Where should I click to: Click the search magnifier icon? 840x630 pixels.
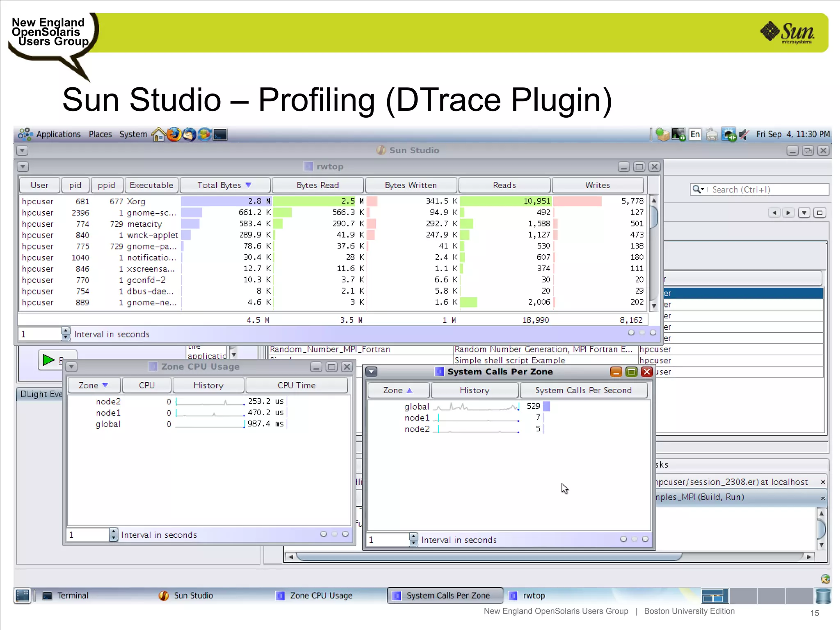pyautogui.click(x=698, y=189)
